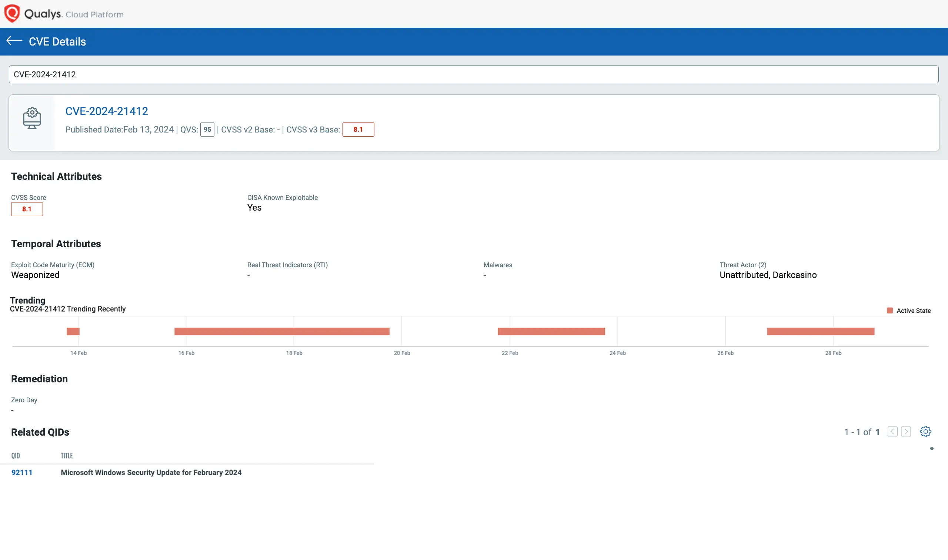This screenshot has height=560, width=948.
Task: Click the CVSS v3 Base 8.1 badge
Action: (x=358, y=130)
